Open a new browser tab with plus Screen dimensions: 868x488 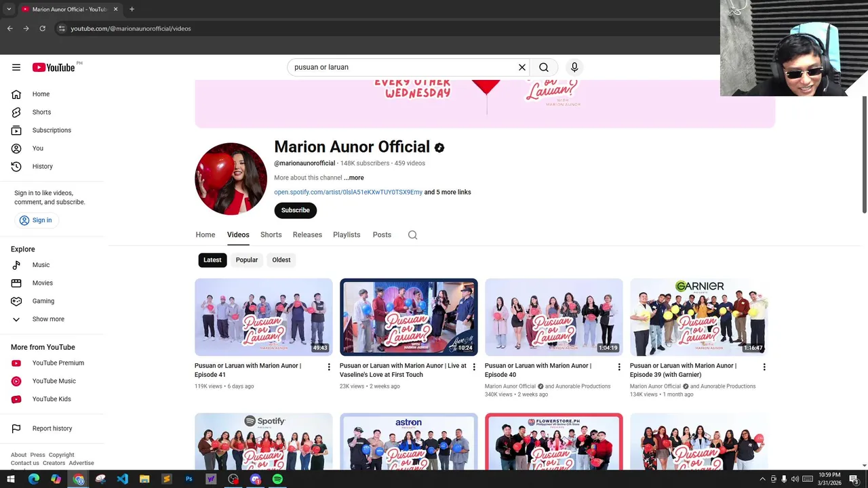point(132,9)
